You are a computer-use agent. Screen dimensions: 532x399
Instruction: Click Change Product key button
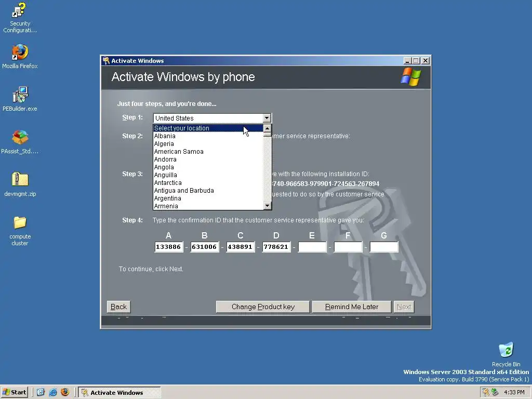click(263, 307)
